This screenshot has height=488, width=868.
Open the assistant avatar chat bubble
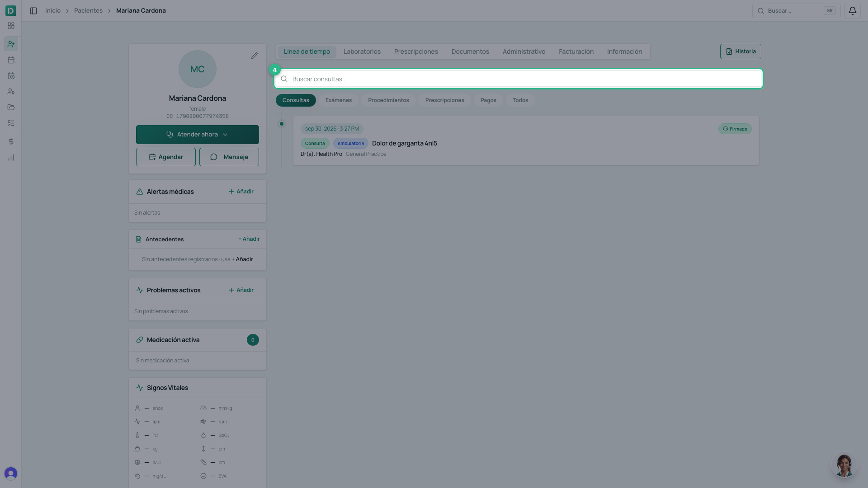844,465
